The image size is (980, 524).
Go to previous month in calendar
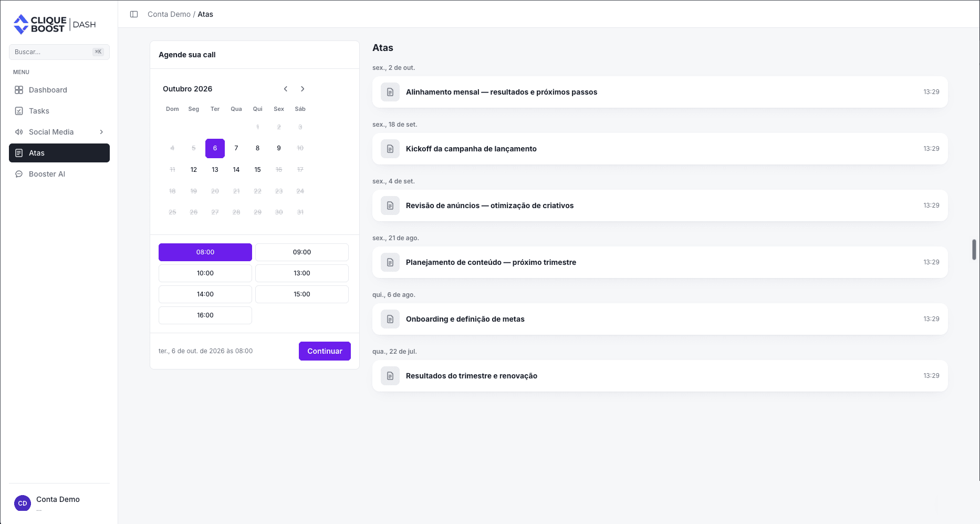pyautogui.click(x=286, y=89)
